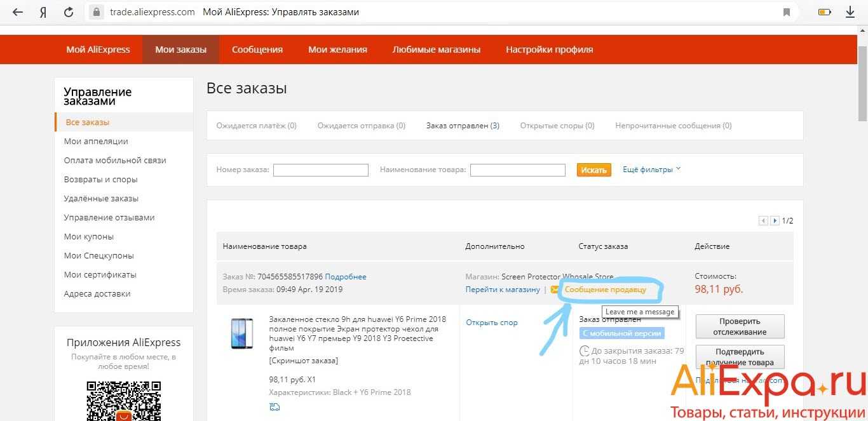Viewport: 868px width, 421px height.
Task: Click the 'Проверить отслеживание' button
Action: coord(740,326)
